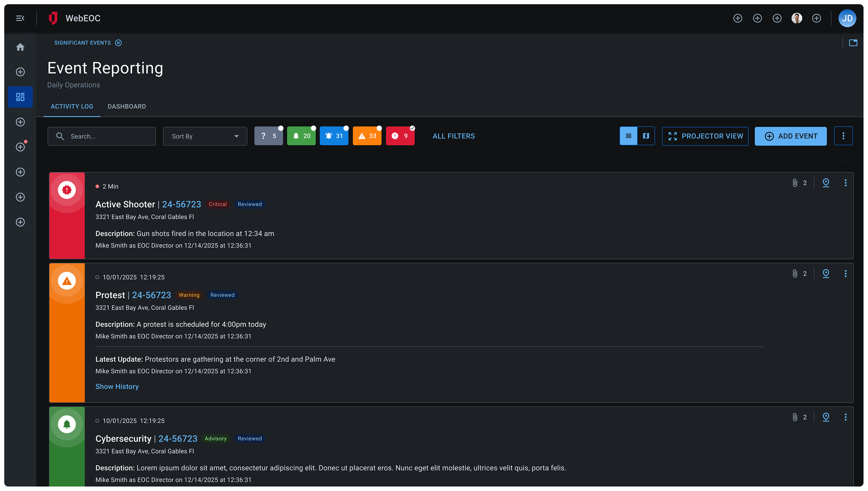
Task: Open the user profile photo icon
Action: point(797,18)
